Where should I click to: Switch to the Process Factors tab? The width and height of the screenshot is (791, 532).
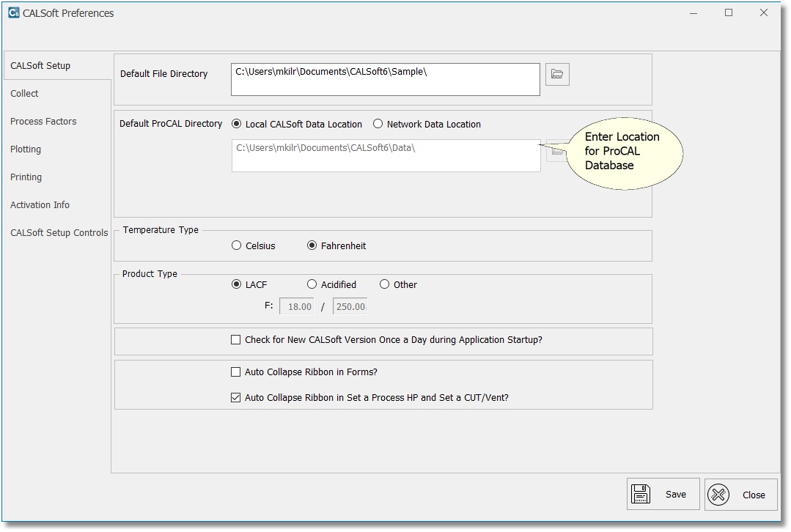[57, 121]
